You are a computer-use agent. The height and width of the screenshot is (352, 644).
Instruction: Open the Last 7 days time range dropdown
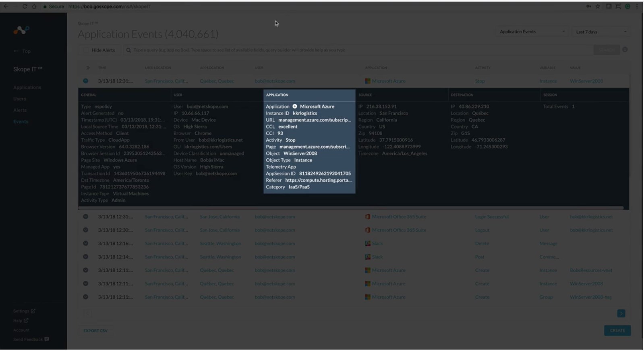pyautogui.click(x=601, y=32)
